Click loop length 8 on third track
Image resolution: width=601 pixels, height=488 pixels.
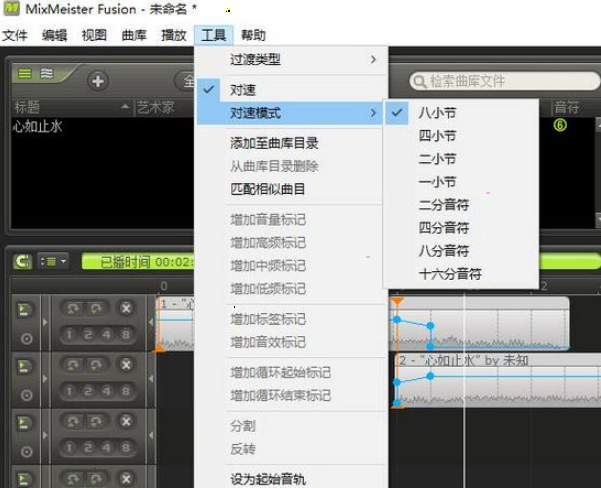(x=125, y=448)
